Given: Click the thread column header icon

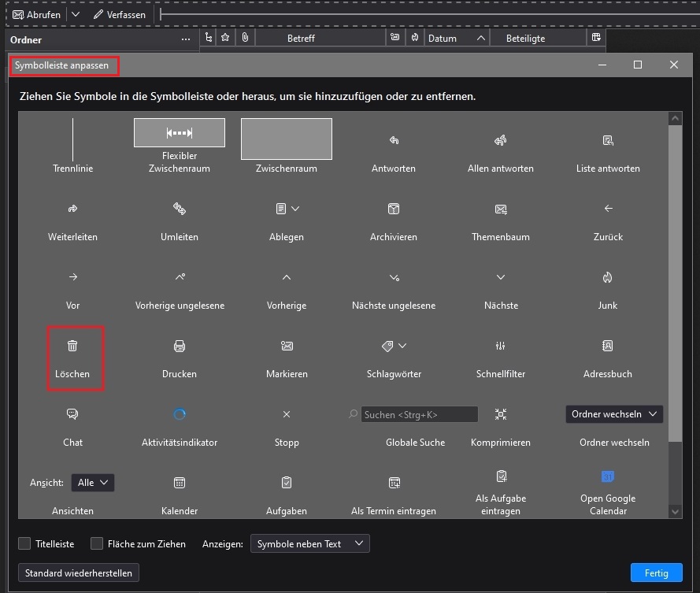Looking at the screenshot, I should pos(209,38).
